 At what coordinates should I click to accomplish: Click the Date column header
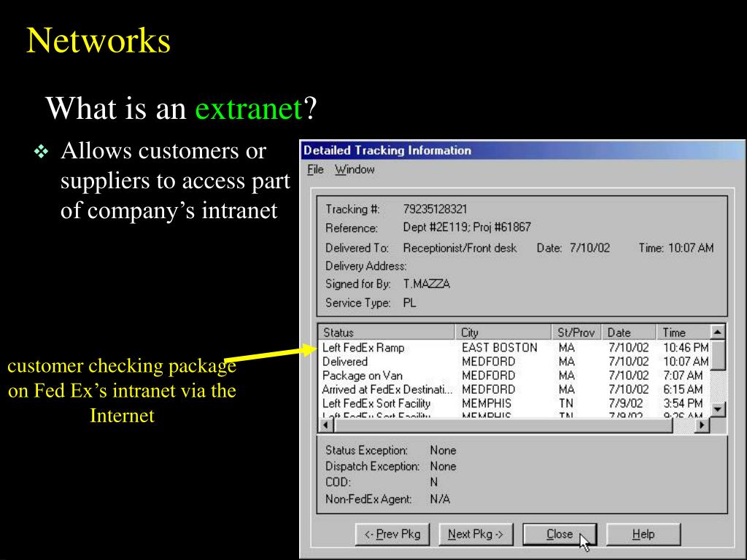coord(629,332)
